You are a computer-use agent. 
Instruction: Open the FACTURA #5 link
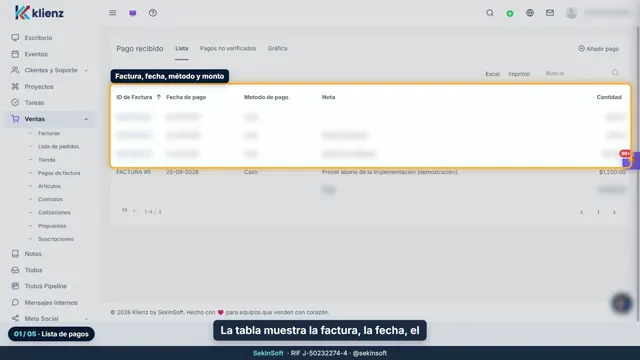coord(133,172)
